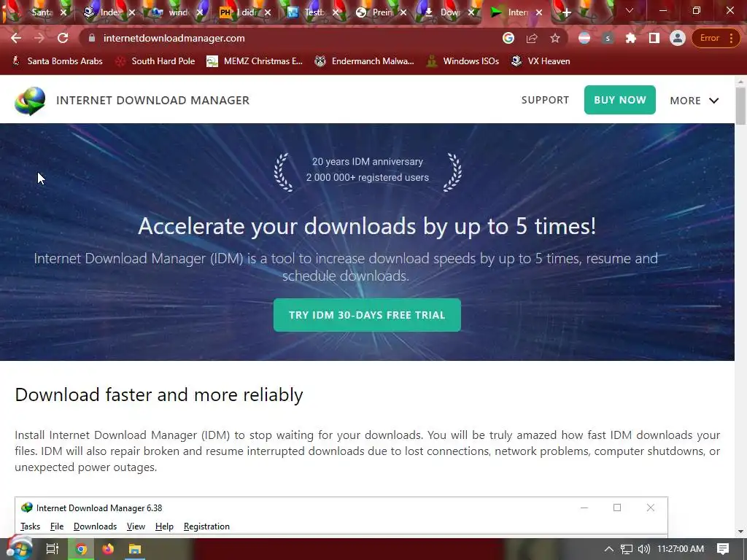747x560 pixels.
Task: Open the SUPPORT page link
Action: (545, 100)
